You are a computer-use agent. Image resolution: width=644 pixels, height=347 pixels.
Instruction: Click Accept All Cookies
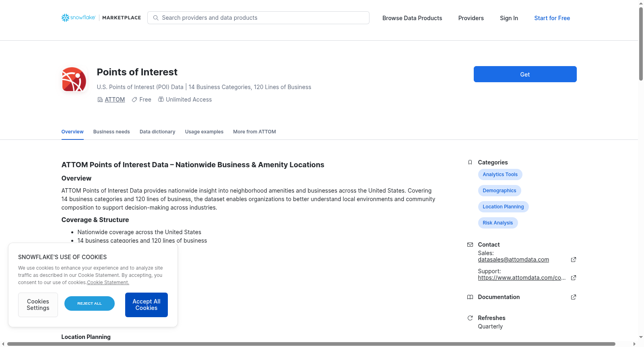click(x=147, y=305)
